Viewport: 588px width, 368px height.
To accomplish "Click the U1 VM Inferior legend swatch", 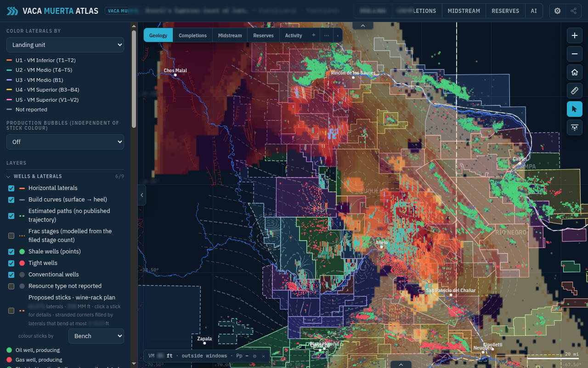I will pyautogui.click(x=9, y=60).
